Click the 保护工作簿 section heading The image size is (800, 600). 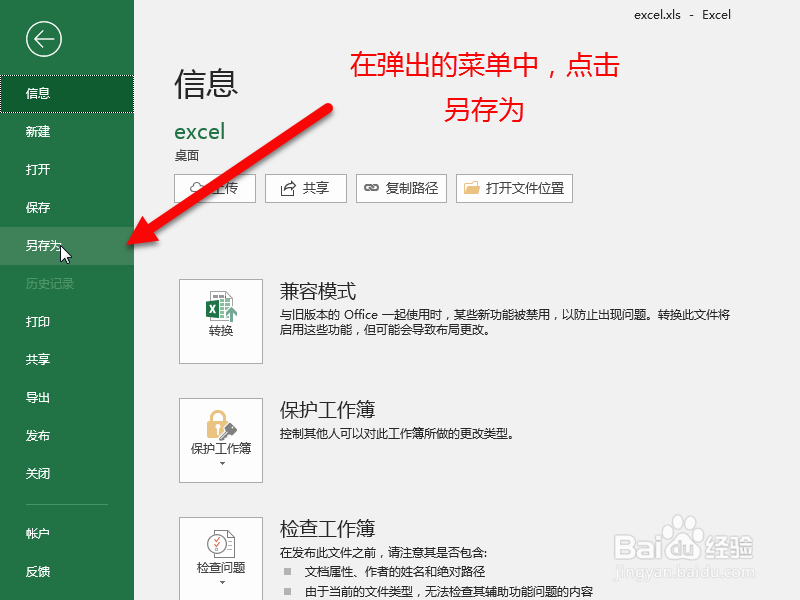(x=327, y=410)
